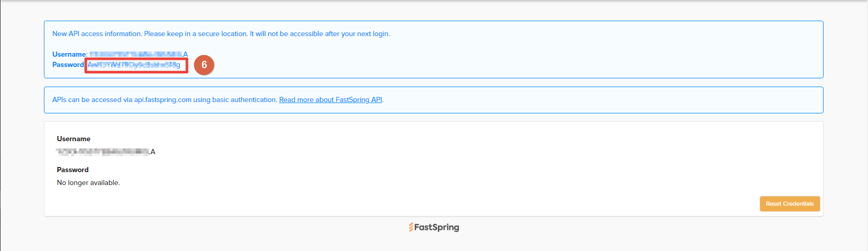Open the Read more about FastSpring API link
Image resolution: width=868 pixels, height=251 pixels.
click(x=330, y=99)
